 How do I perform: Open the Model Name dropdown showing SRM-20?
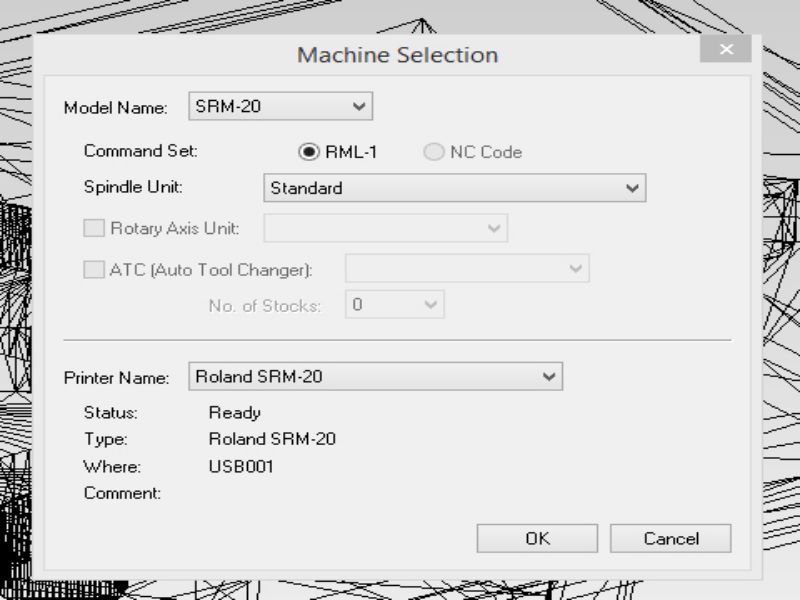[x=281, y=106]
